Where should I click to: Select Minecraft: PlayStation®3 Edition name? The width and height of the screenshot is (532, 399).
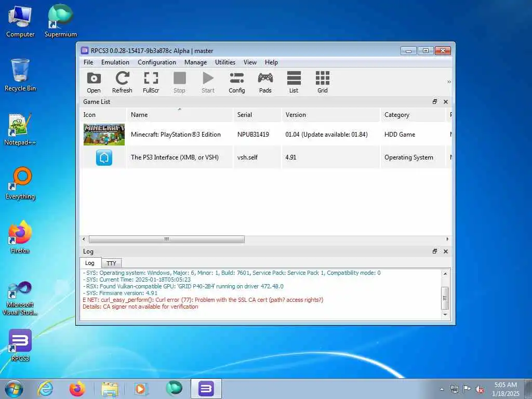coord(176,135)
